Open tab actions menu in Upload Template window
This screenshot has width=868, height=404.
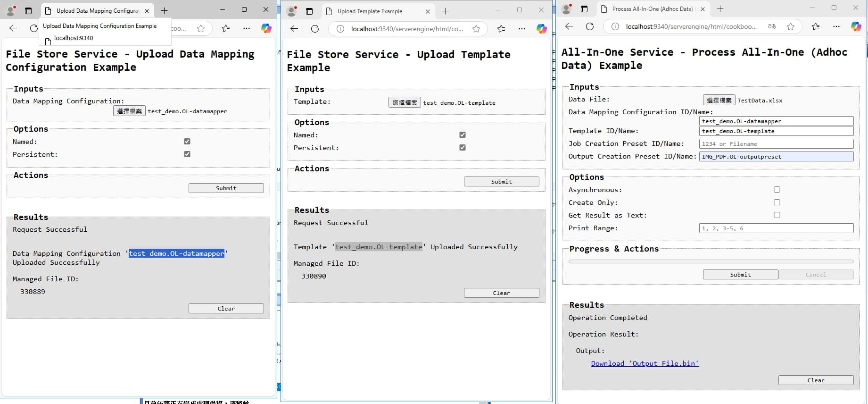click(309, 11)
